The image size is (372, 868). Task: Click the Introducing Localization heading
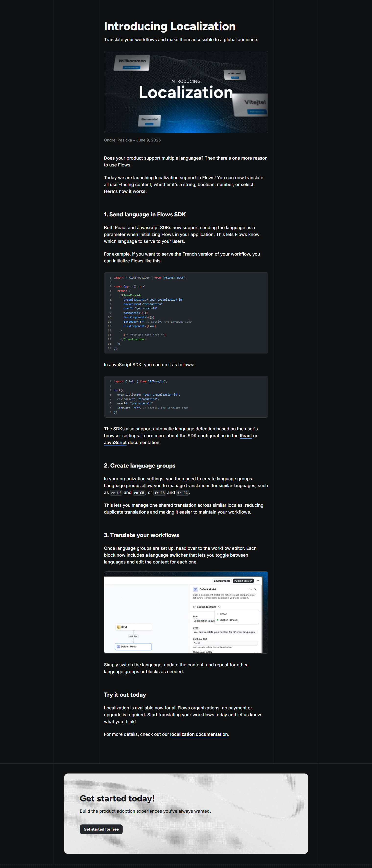click(x=170, y=26)
